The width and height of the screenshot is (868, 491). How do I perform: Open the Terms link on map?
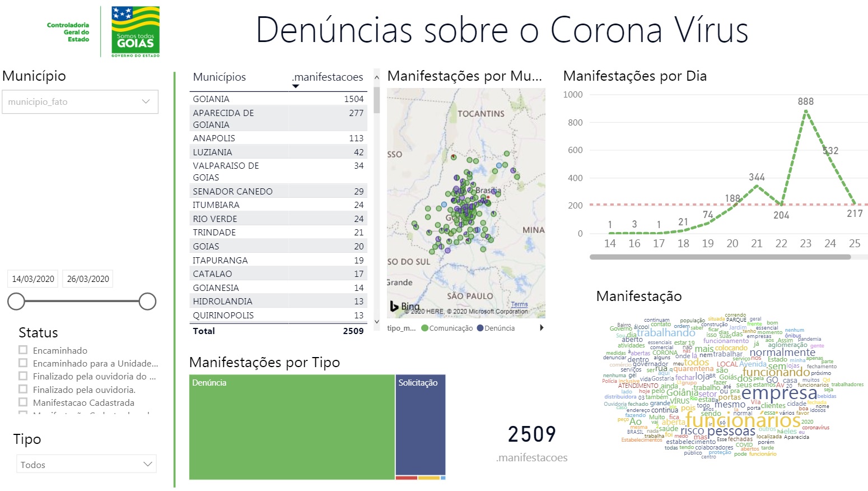[x=519, y=304]
